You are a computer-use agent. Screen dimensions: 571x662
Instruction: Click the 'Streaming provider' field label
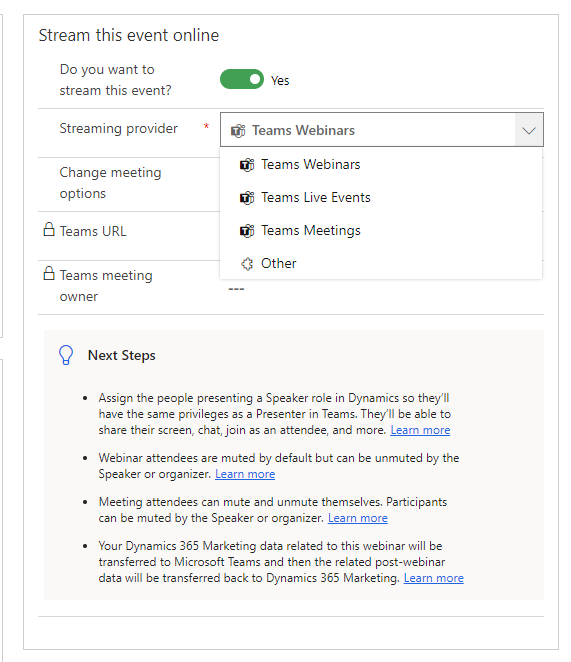click(x=119, y=128)
